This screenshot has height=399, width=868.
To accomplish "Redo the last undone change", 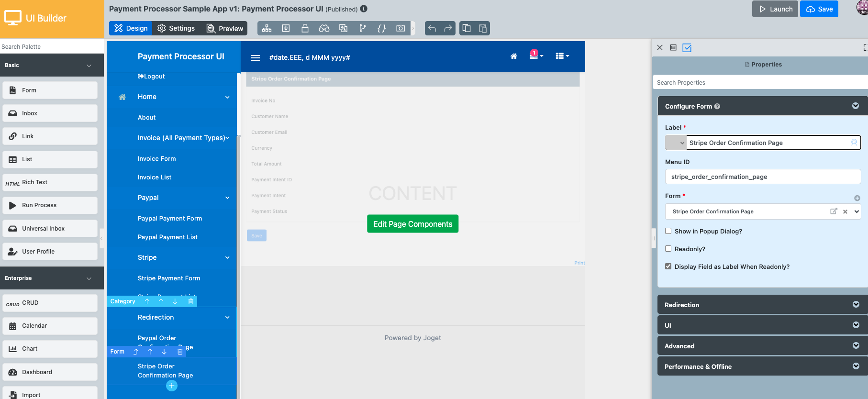I will point(448,28).
